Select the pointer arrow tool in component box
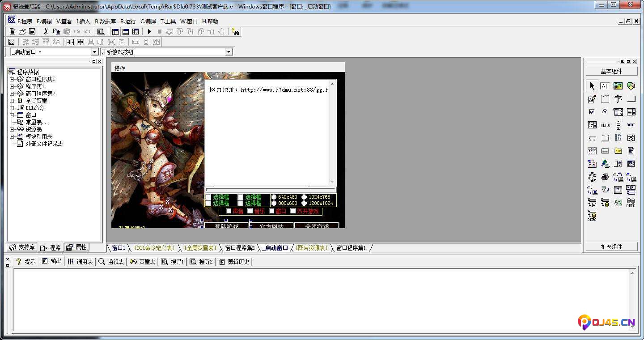Image resolution: width=644 pixels, height=340 pixels. click(592, 86)
